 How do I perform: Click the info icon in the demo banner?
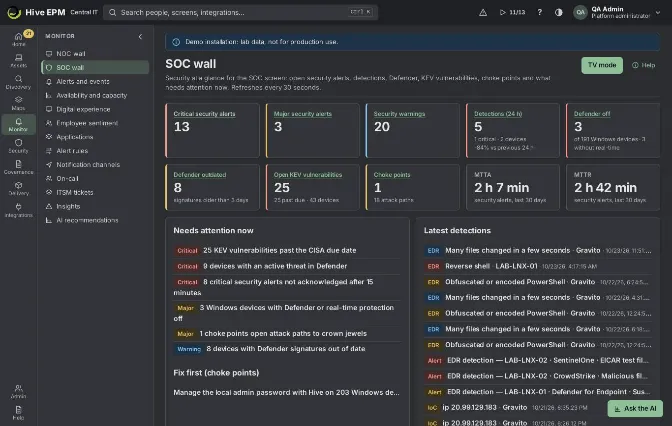[x=176, y=42]
